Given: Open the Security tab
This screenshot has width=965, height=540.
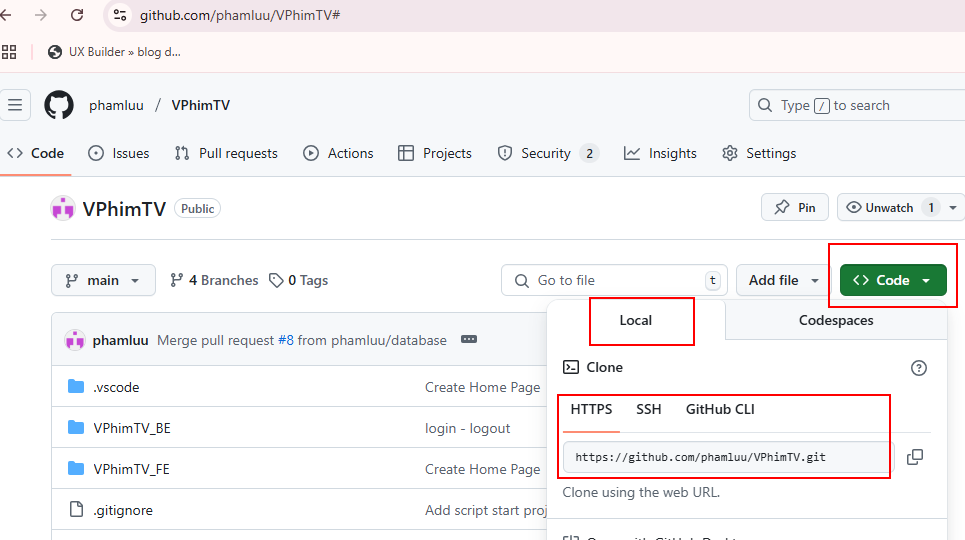Looking at the screenshot, I should [548, 153].
